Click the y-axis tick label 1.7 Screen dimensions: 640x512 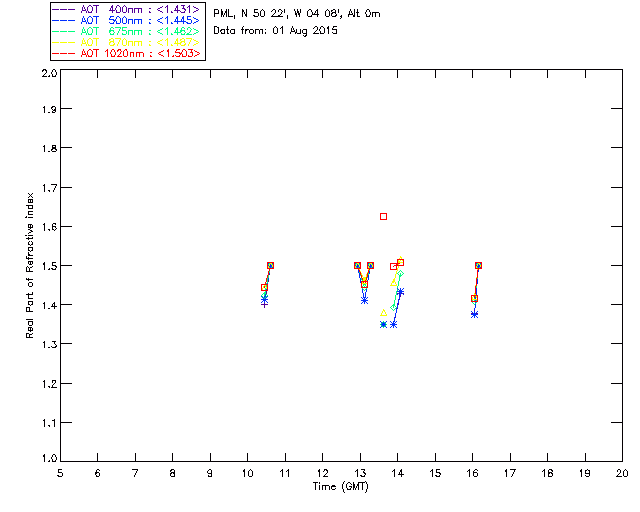49,188
